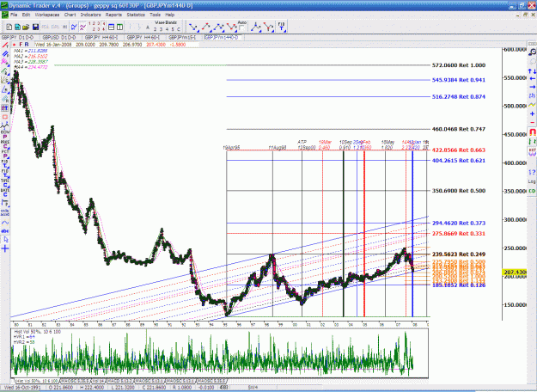Open the File menu

(14, 15)
